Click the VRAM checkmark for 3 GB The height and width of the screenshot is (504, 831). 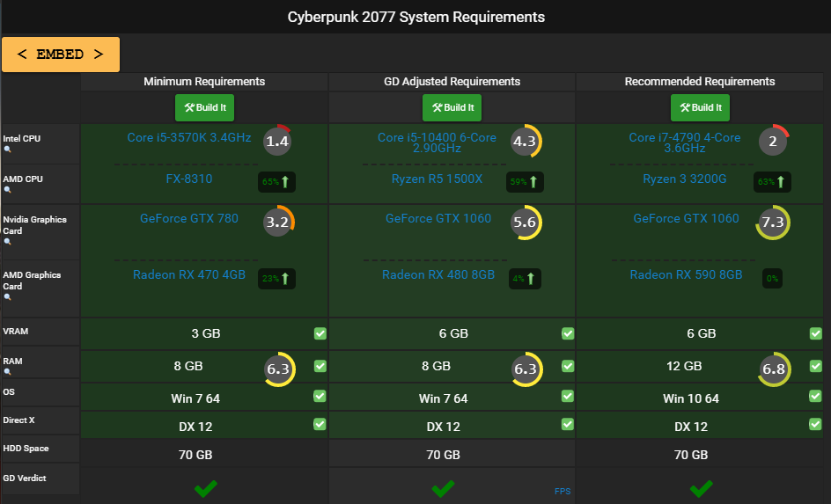pyautogui.click(x=320, y=333)
